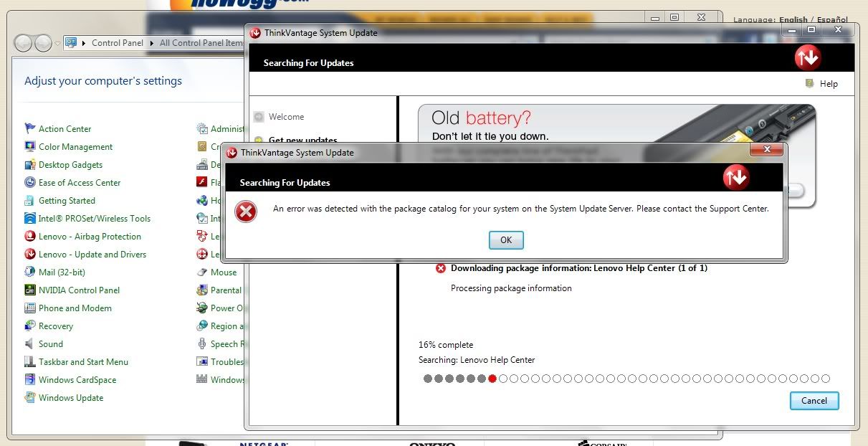The width and height of the screenshot is (868, 446).
Task: Click the computer icon in the address bar
Action: (x=71, y=43)
